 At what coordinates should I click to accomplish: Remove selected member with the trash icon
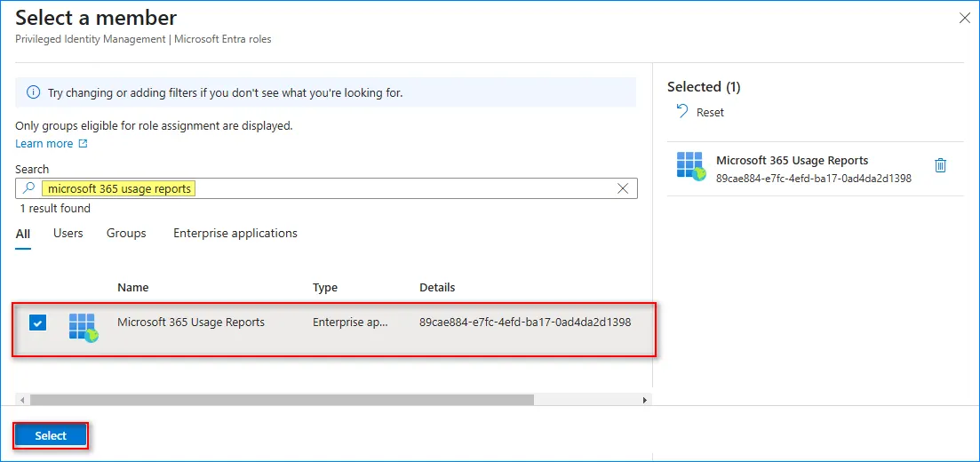pos(940,165)
